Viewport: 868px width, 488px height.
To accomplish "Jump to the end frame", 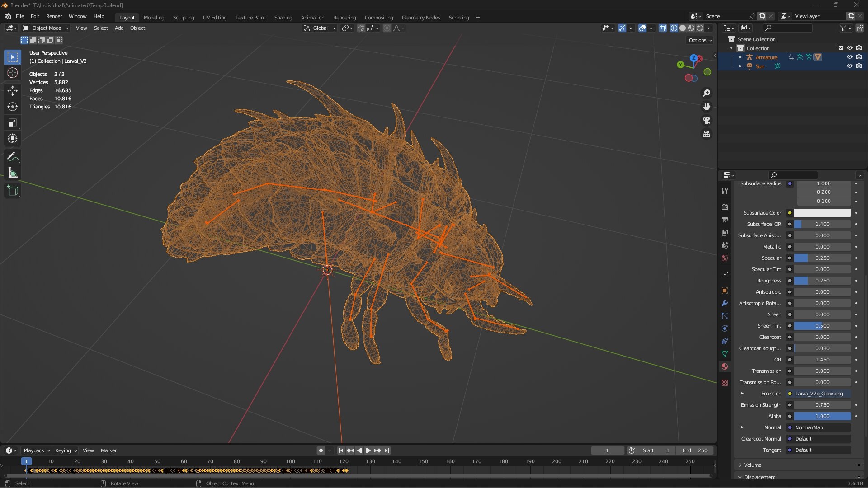I will pyautogui.click(x=387, y=450).
